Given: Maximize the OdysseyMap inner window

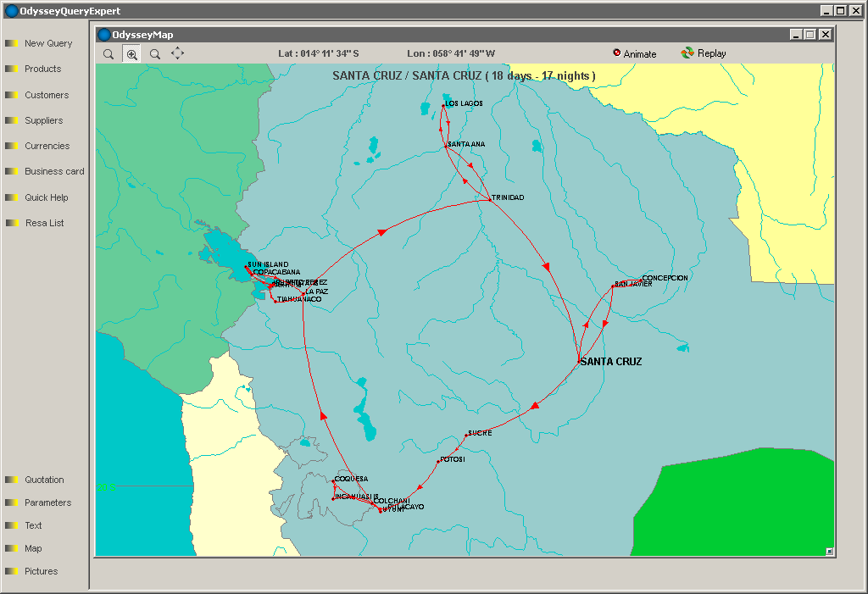Looking at the screenshot, I should (810, 34).
